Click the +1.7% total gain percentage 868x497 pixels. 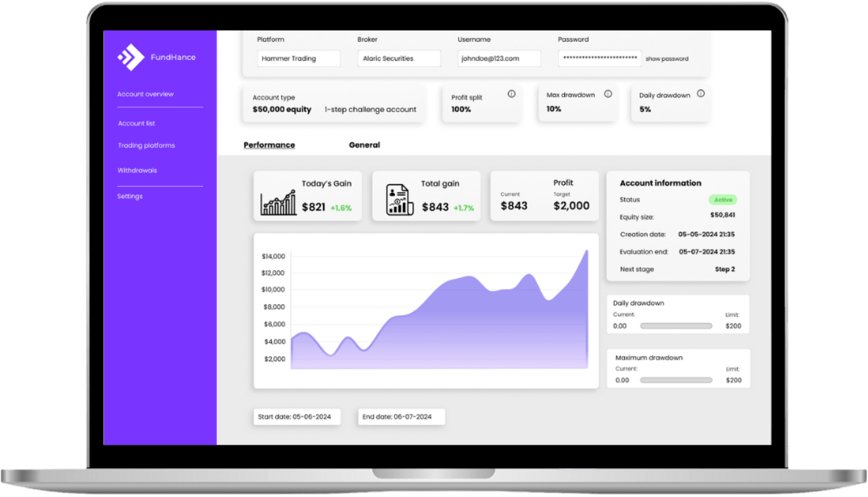(464, 208)
